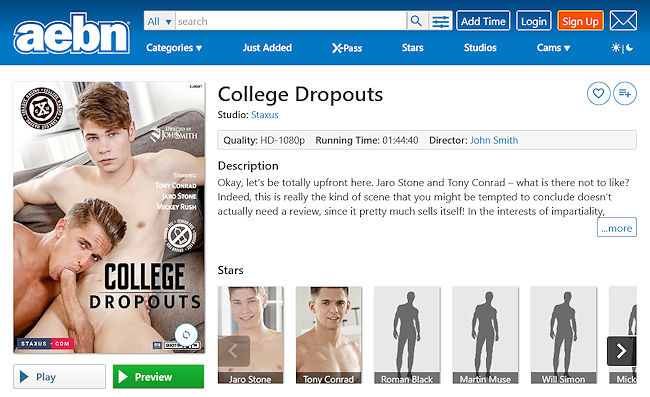The image size is (650, 397).
Task: Click the green Preview button
Action: click(x=158, y=377)
